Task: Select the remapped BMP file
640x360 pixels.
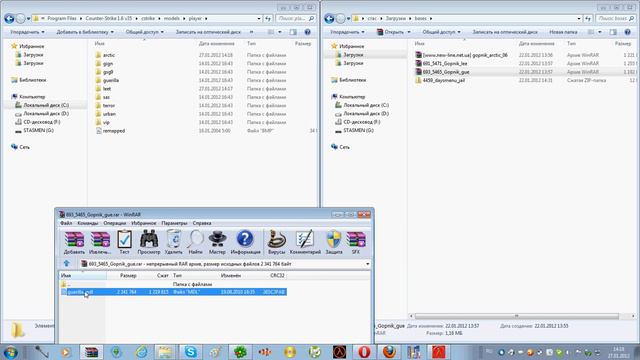Action: click(x=113, y=131)
